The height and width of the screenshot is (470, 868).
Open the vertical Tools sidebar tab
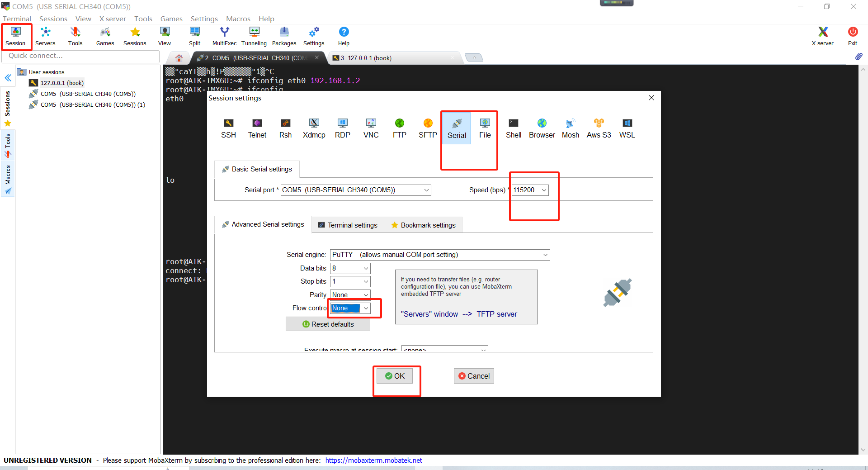coord(8,145)
